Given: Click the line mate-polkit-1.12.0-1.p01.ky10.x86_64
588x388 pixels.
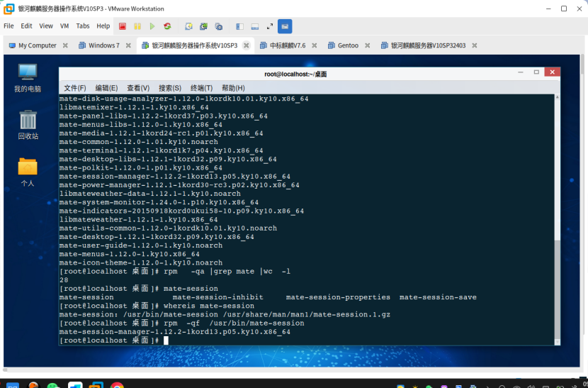Looking at the screenshot, I should click(x=141, y=168).
